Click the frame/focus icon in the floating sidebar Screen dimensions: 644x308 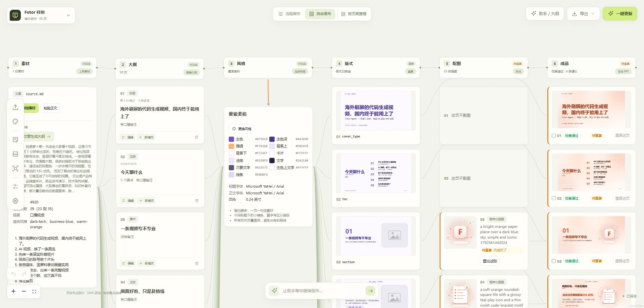15,169
